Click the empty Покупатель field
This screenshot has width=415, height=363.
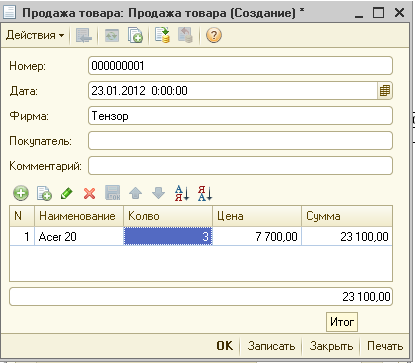pyautogui.click(x=240, y=141)
